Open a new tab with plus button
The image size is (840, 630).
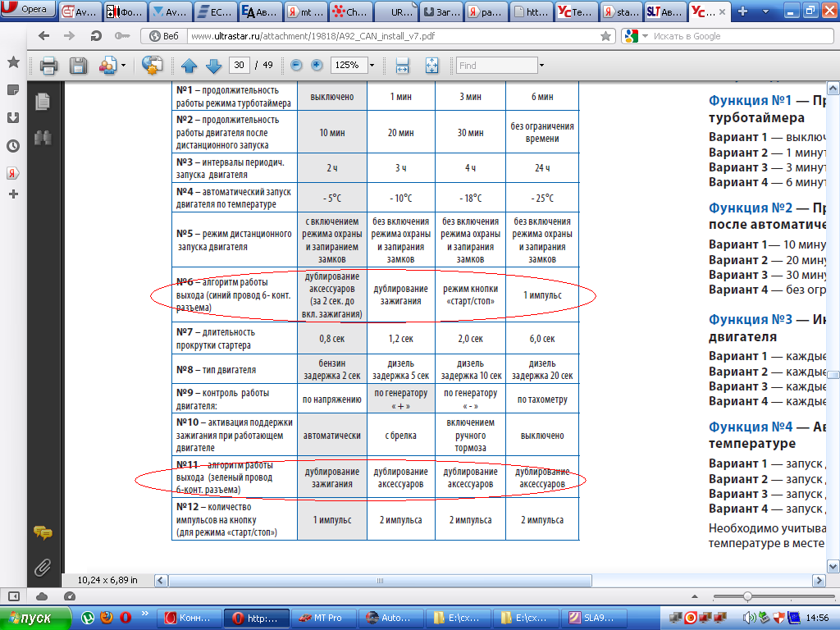point(742,11)
